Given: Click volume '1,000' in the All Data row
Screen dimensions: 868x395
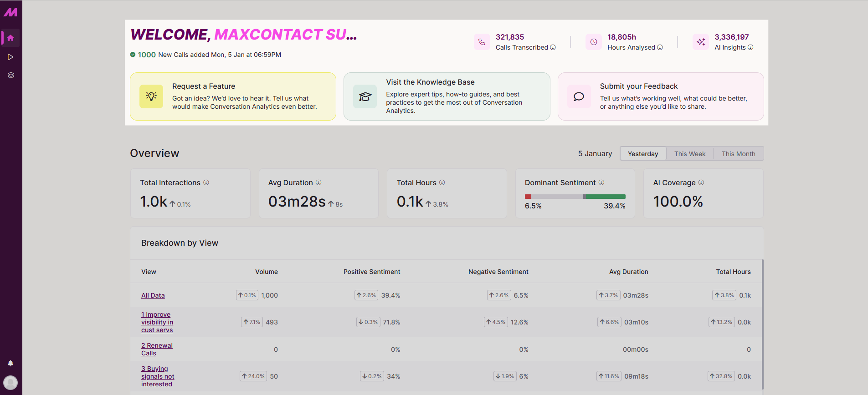Looking at the screenshot, I should click(270, 295).
